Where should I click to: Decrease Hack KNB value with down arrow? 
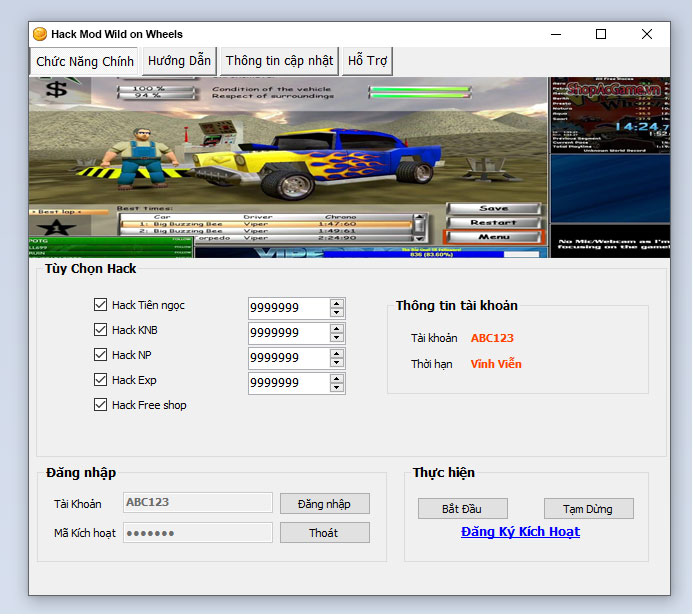[x=337, y=338]
